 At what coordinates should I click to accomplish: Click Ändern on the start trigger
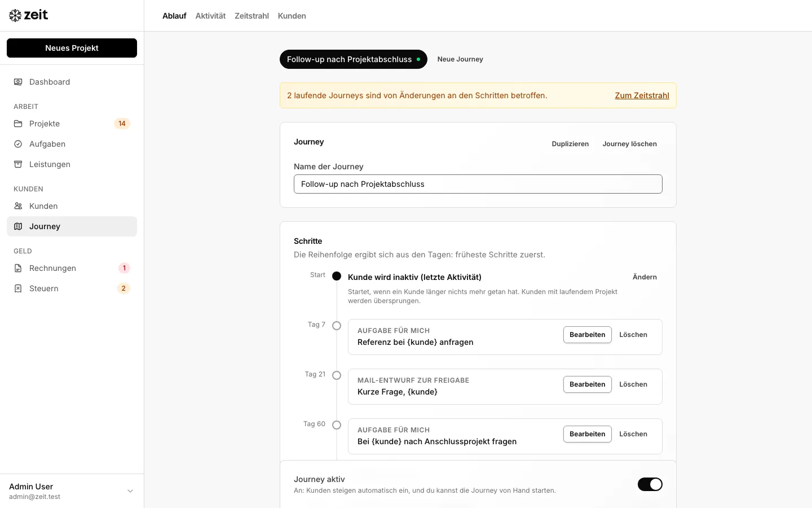click(645, 277)
